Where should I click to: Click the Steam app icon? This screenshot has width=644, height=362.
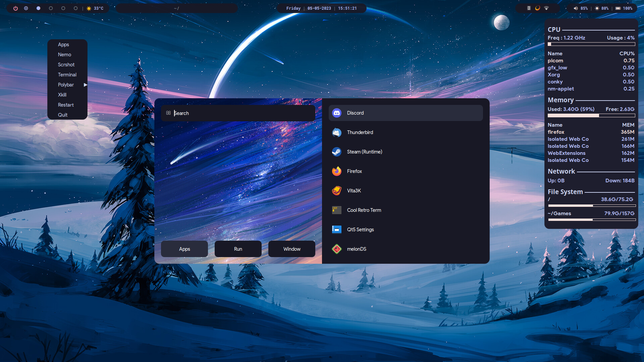[x=337, y=152]
